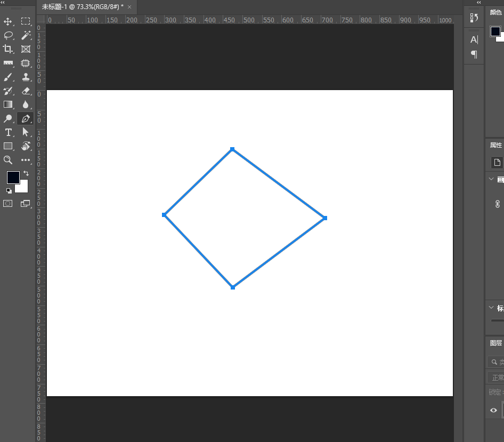The height and width of the screenshot is (442, 504).
Task: Switch to the 未标题-1 document tab
Action: click(x=83, y=6)
